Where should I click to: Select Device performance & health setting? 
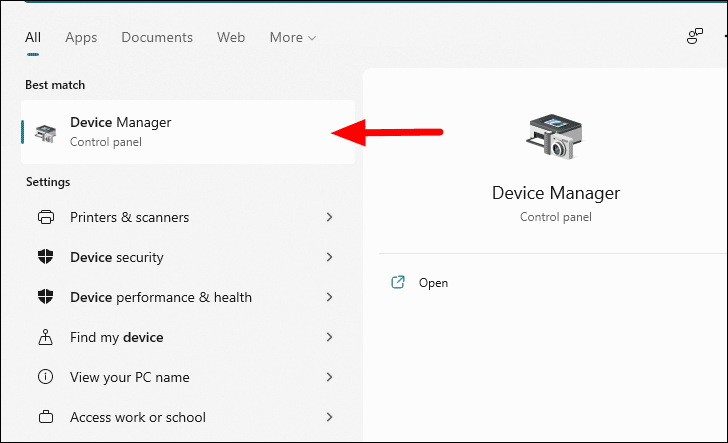(x=186, y=297)
